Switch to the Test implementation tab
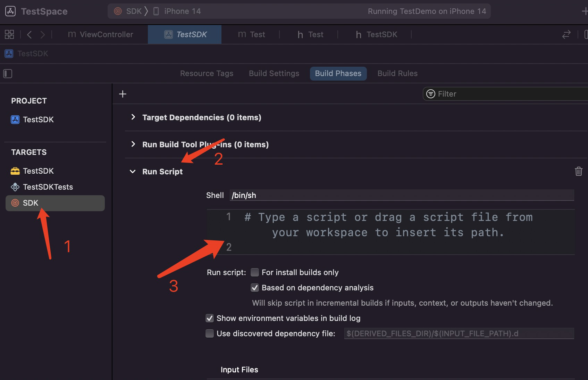This screenshot has width=588, height=380. tap(252, 34)
